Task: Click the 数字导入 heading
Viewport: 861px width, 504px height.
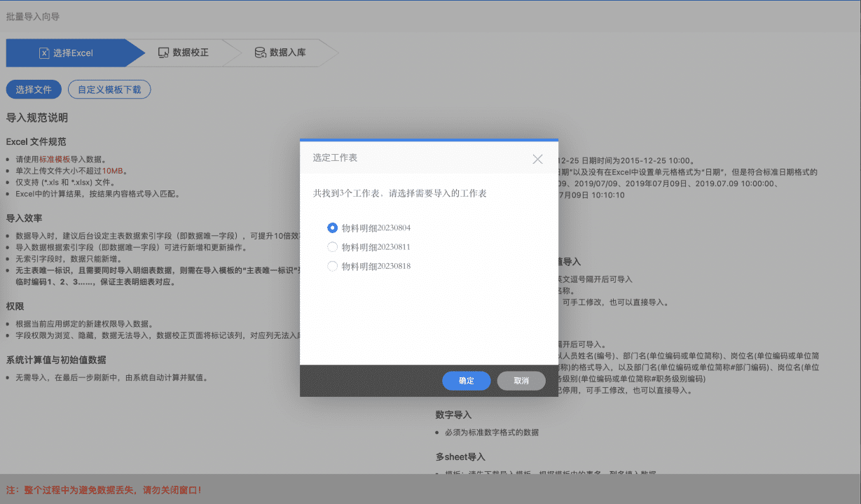Action: click(x=453, y=414)
